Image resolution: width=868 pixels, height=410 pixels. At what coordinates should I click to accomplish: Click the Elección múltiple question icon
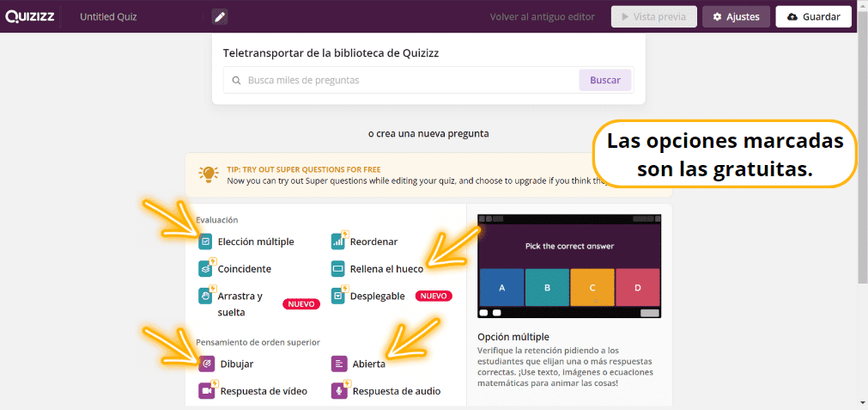coord(205,242)
